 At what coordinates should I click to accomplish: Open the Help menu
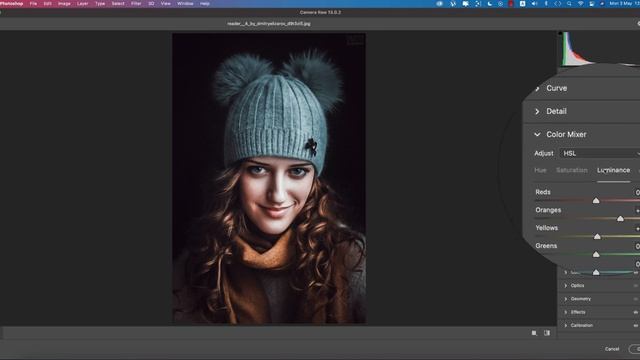[x=205, y=4]
